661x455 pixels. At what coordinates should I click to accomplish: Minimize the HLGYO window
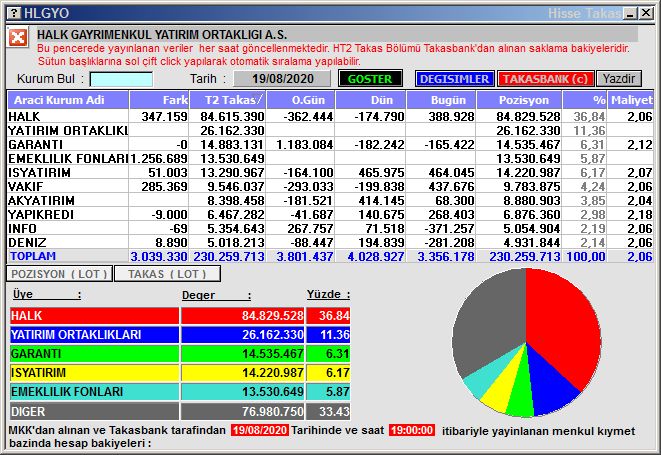[631, 13]
